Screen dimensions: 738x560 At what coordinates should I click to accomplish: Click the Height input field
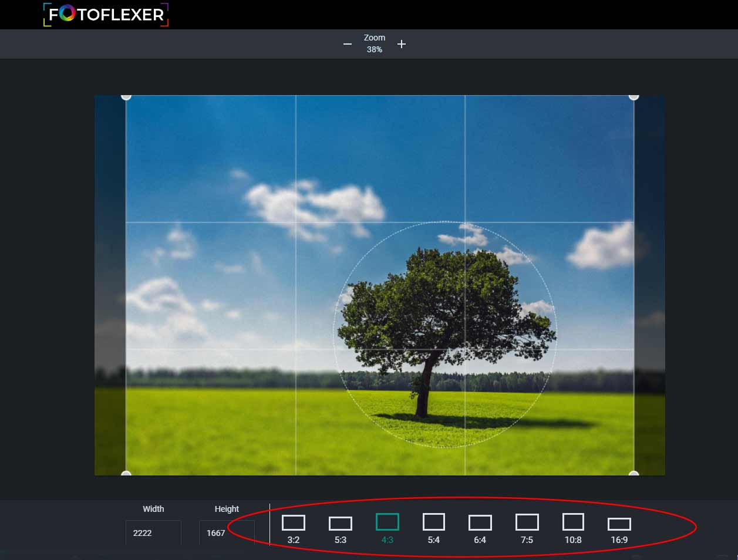point(227,533)
